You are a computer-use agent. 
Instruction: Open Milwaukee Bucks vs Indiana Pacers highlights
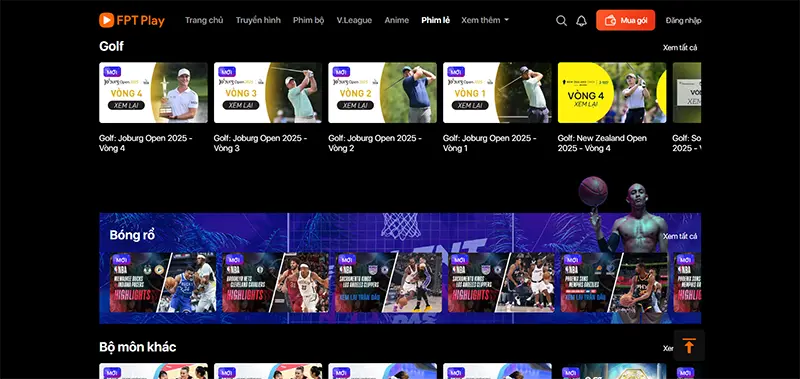pyautogui.click(x=163, y=283)
